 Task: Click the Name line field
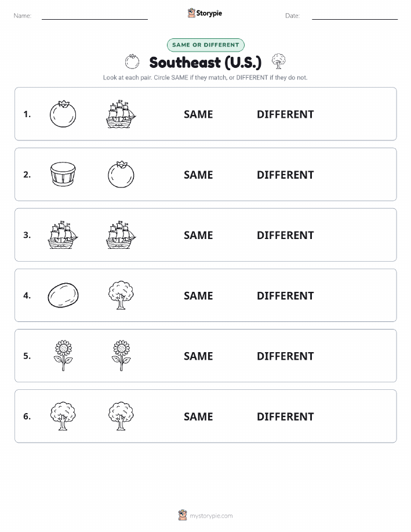coord(94,16)
